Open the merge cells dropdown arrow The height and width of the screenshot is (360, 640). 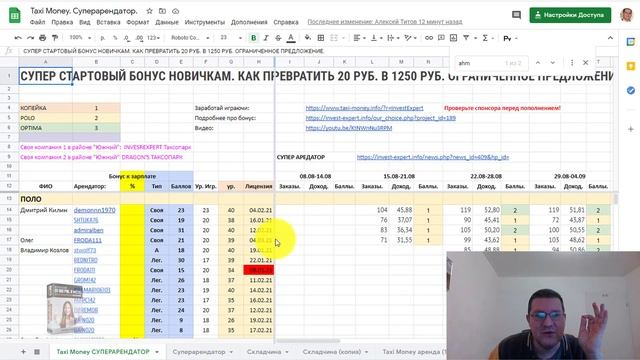pyautogui.click(x=343, y=38)
